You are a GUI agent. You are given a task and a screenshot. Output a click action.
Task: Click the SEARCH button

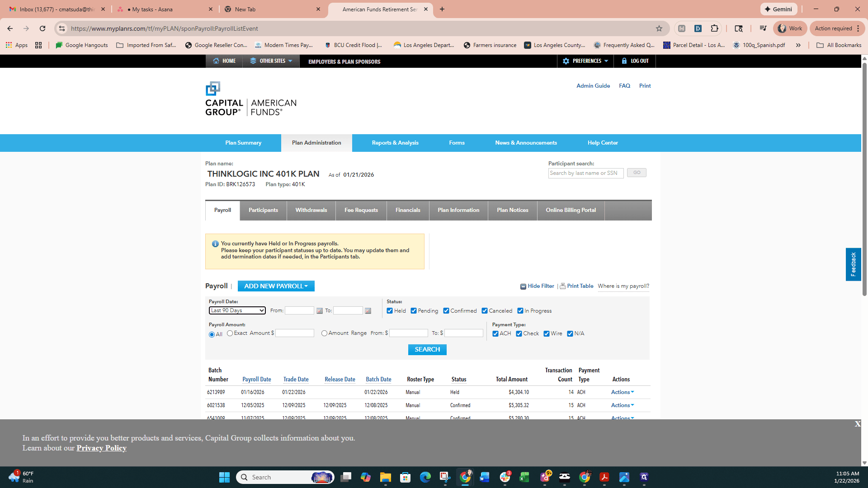tap(427, 350)
